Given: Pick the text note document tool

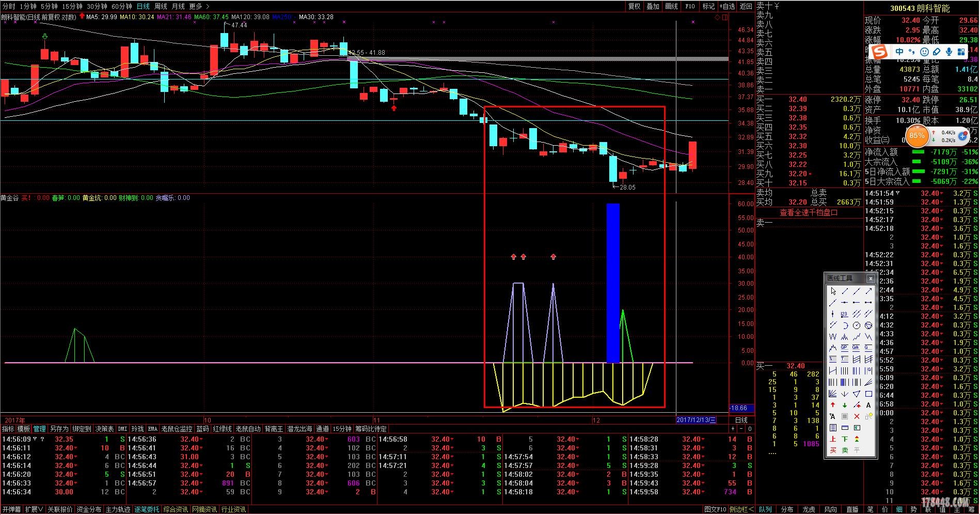Looking at the screenshot, I should pos(833,428).
